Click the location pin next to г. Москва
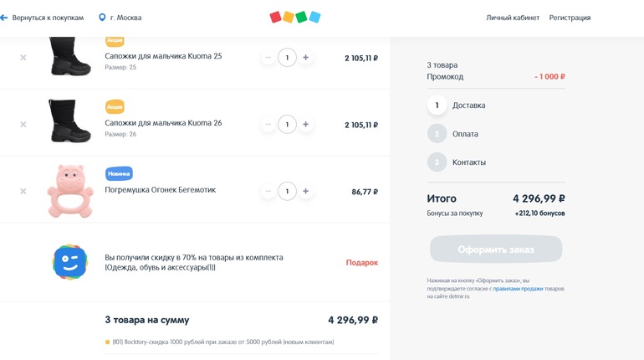This screenshot has height=360, width=644. [102, 18]
